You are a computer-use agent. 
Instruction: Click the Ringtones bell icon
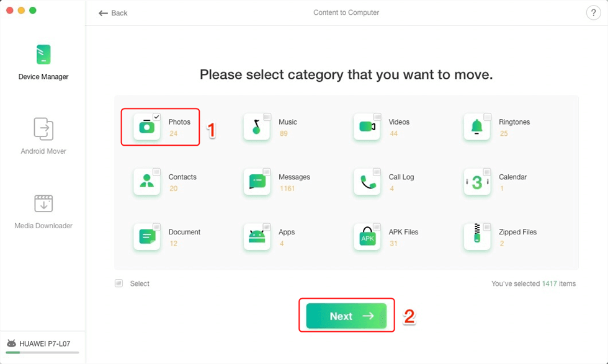[476, 127]
